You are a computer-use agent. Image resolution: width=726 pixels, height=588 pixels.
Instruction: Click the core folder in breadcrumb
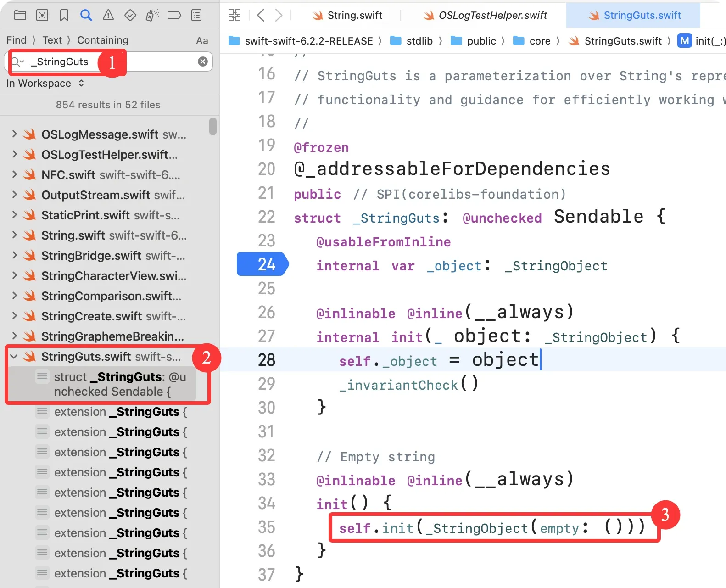tap(531, 41)
